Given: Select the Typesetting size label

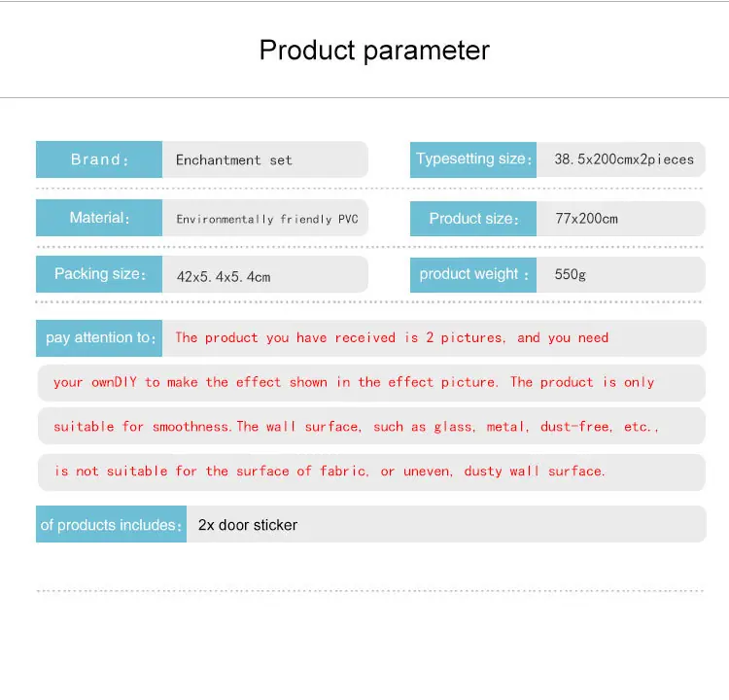Looking at the screenshot, I should (473, 159).
